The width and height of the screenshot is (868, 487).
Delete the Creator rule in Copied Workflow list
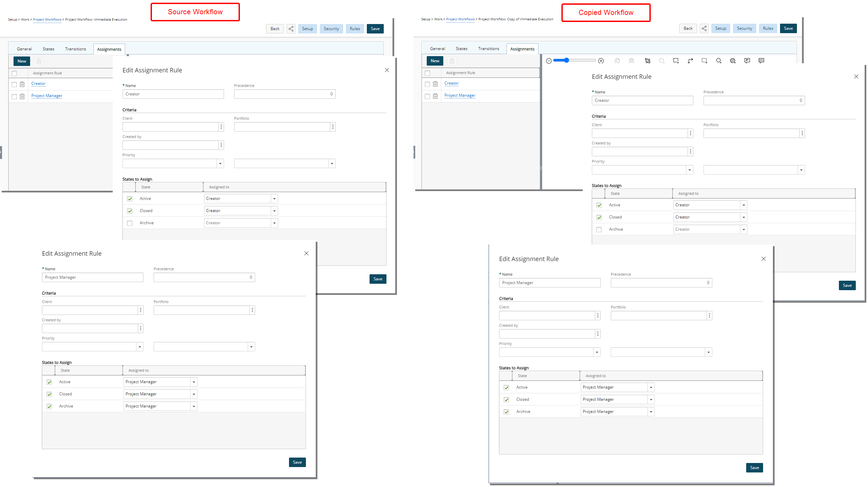[x=436, y=84]
